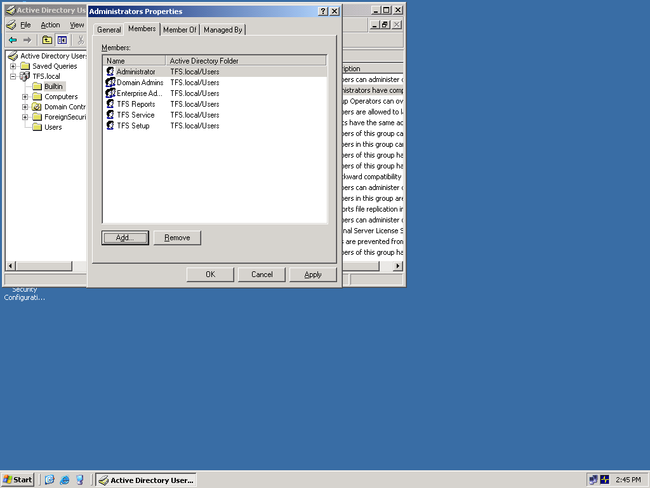650x488 pixels.
Task: Expand the ForeignSecurity node
Action: [25, 117]
